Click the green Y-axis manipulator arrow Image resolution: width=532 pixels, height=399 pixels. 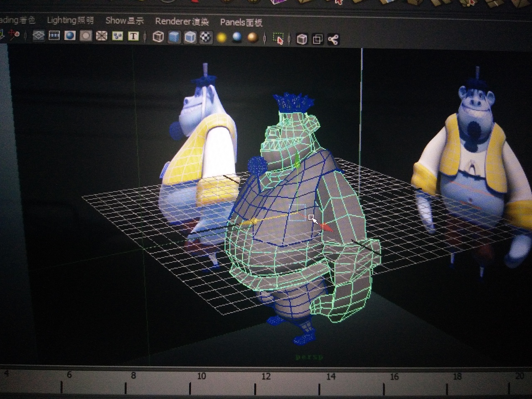[298, 161]
